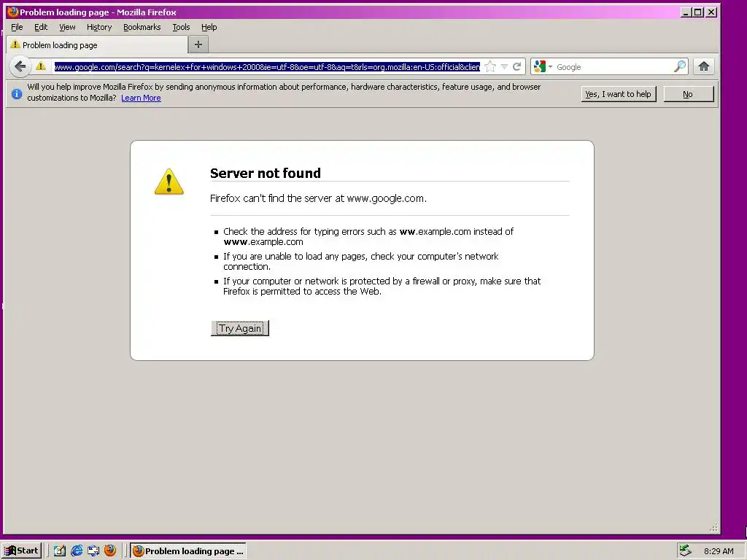Open the History menu
This screenshot has height=560, width=747.
click(99, 27)
